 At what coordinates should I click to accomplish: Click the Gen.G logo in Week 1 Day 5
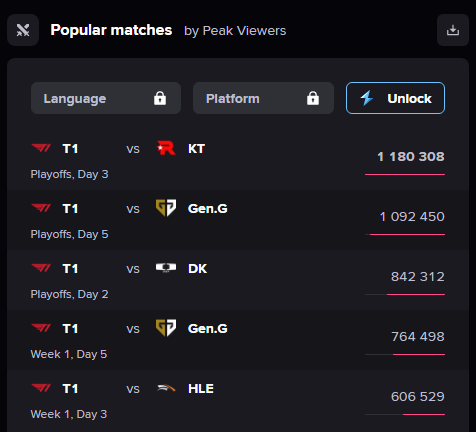tap(166, 328)
